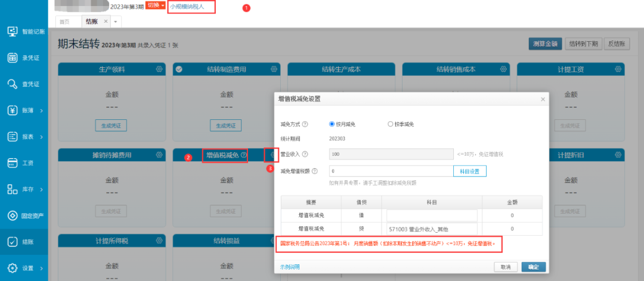Select the 按季减免 radio option
The width and height of the screenshot is (644, 281).
click(x=390, y=124)
